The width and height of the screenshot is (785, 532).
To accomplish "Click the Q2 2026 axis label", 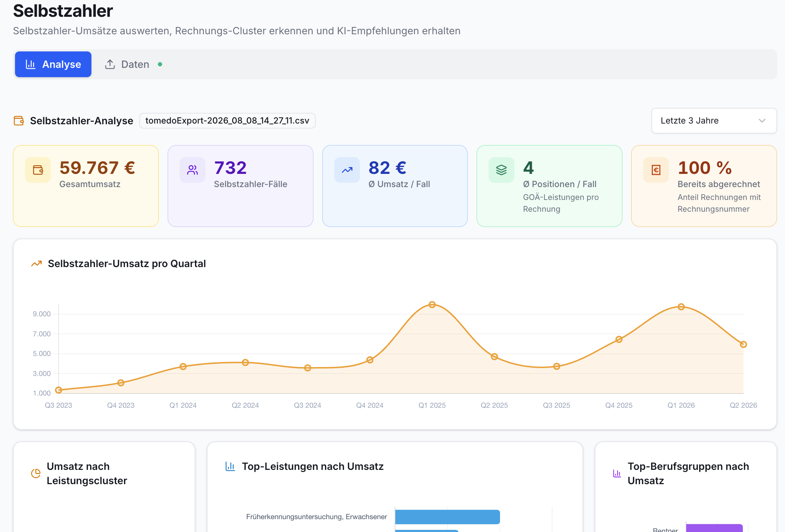I will pos(744,405).
